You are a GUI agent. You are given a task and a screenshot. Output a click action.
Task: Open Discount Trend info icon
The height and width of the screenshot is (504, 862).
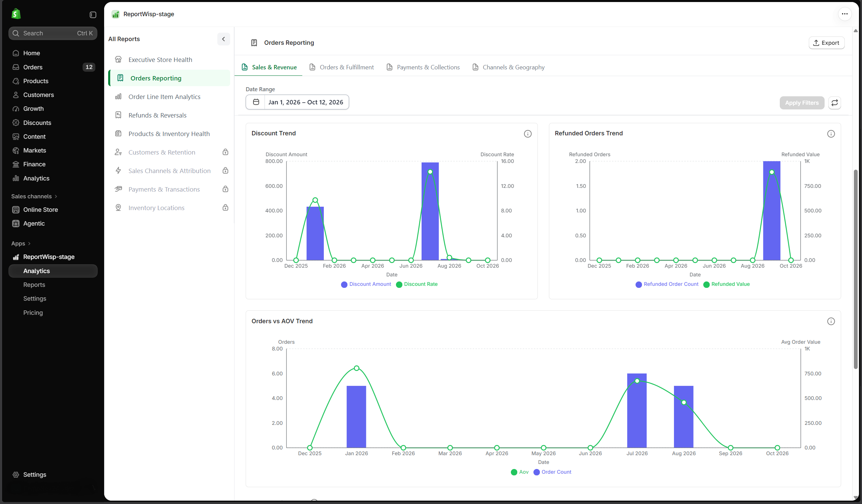527,134
